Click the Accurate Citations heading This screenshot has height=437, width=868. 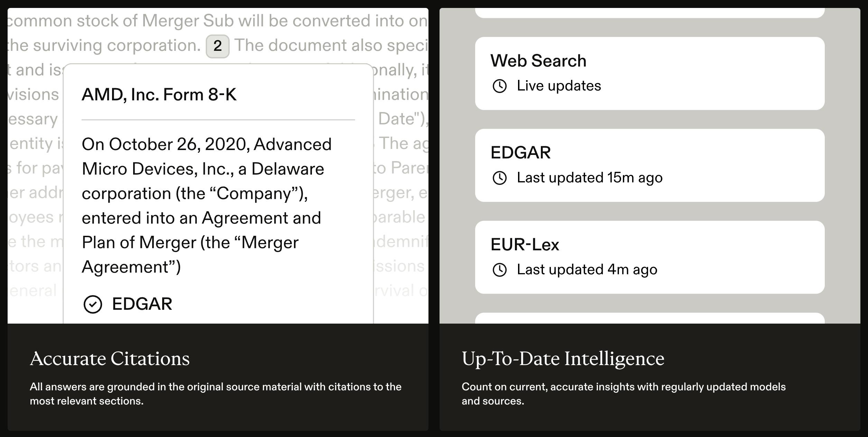pyautogui.click(x=110, y=359)
